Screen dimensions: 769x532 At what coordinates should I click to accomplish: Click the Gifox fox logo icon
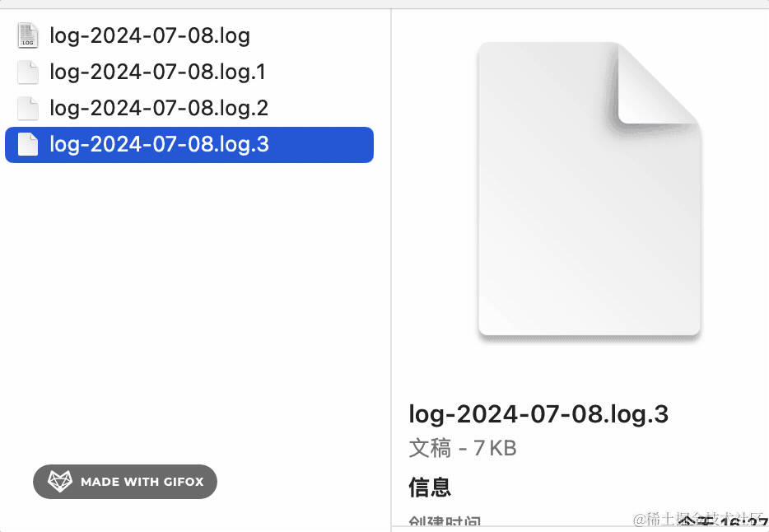click(60, 482)
